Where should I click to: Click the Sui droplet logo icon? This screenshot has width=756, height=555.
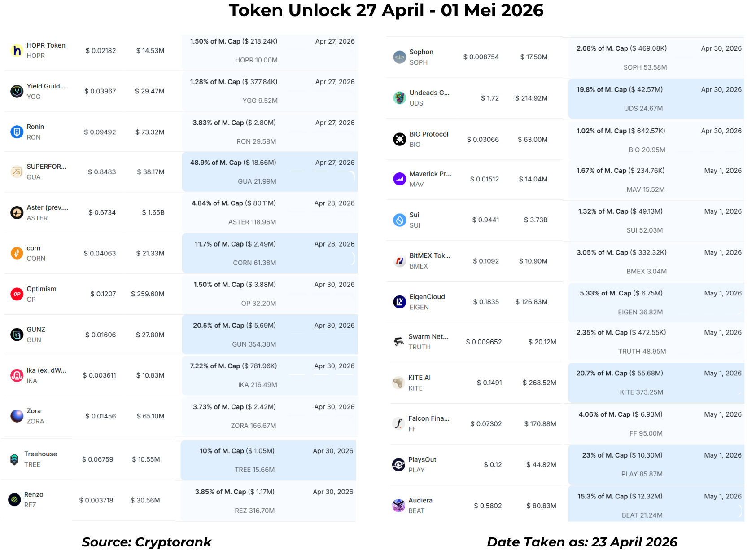[399, 220]
